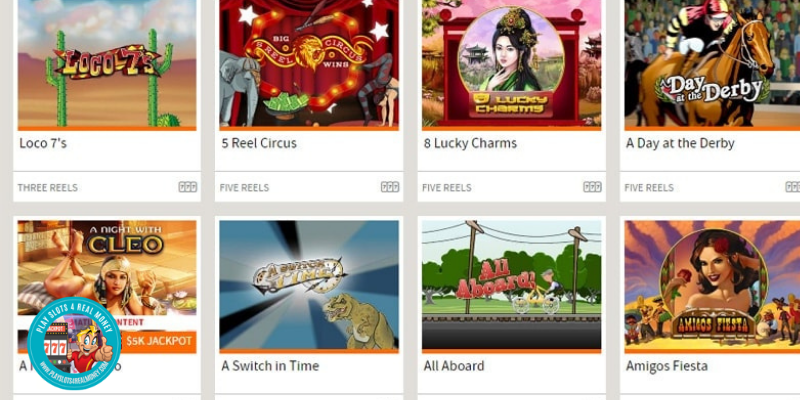The image size is (800, 400).
Task: Click the Amigos Fiesta title link
Action: [666, 366]
